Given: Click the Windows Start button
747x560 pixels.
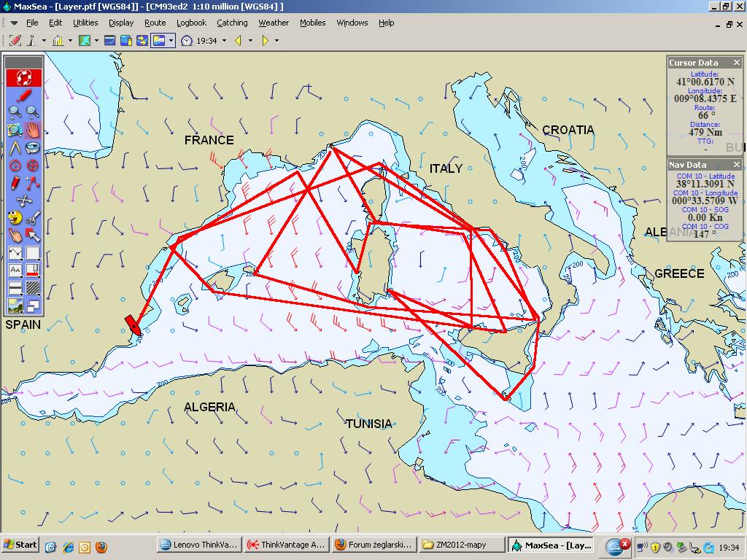Looking at the screenshot, I should 20,545.
